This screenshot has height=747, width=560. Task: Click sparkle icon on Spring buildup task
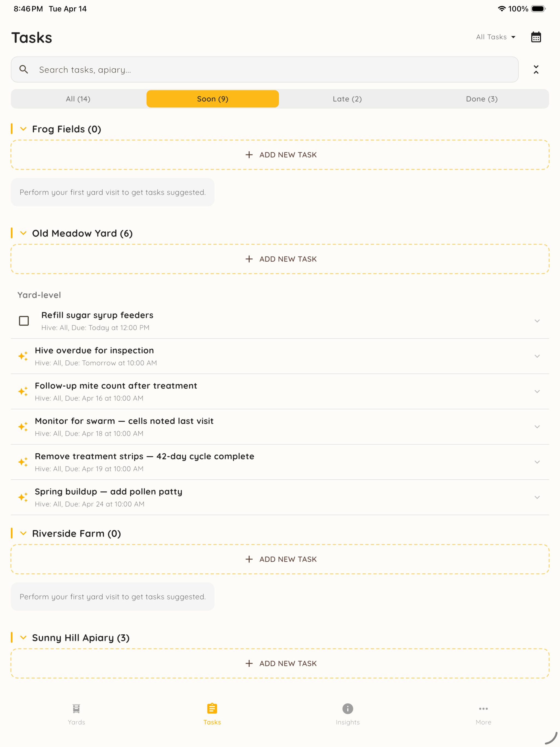click(23, 497)
